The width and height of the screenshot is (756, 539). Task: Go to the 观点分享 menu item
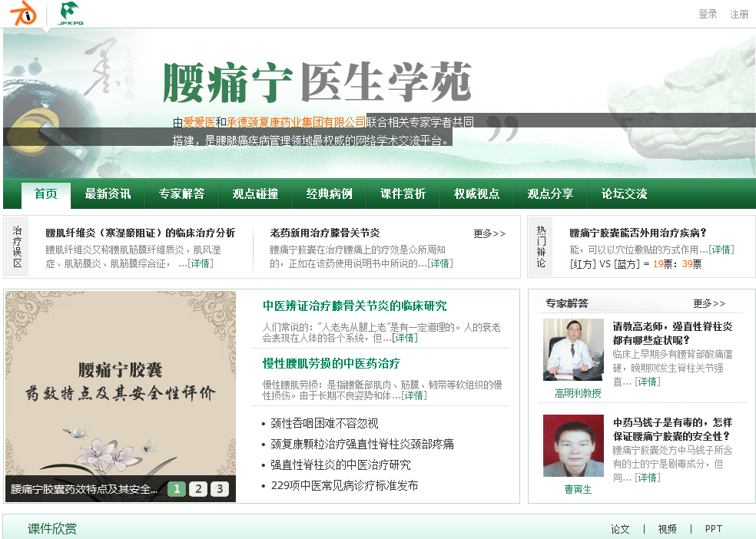tap(551, 194)
